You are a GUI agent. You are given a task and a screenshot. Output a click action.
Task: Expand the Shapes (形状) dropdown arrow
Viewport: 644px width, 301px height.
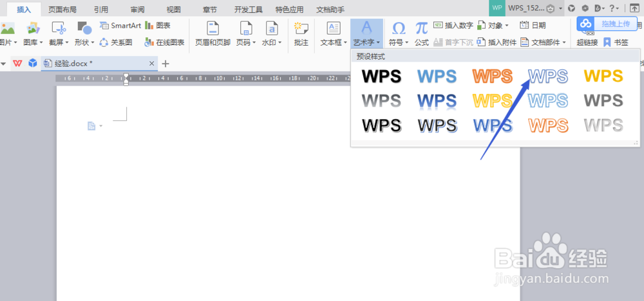click(x=93, y=42)
